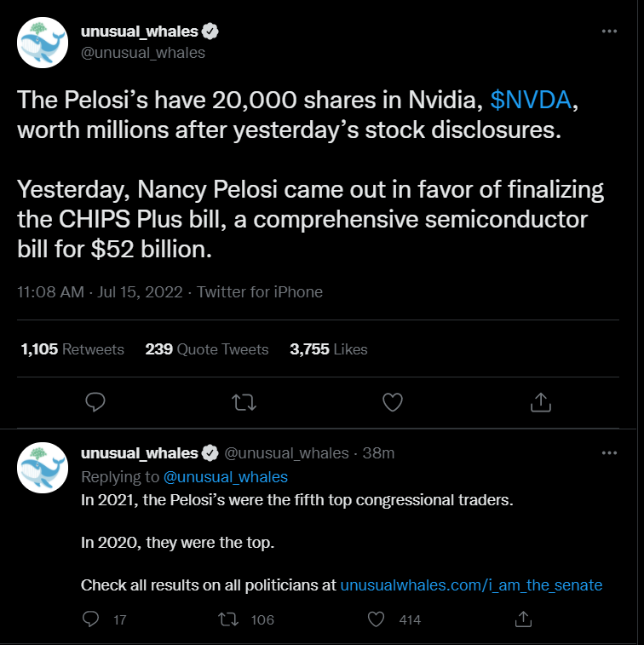Reply to the main Nvidia tweet
The image size is (644, 645).
click(x=95, y=402)
